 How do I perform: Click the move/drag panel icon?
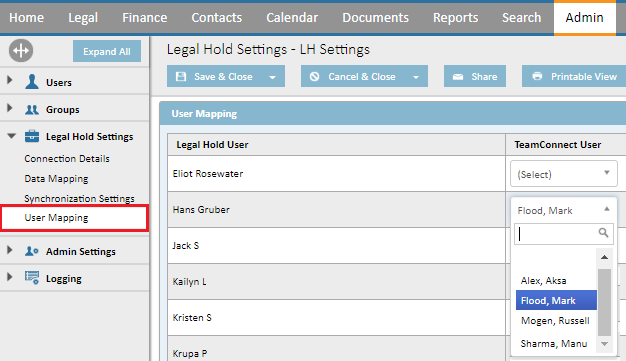pyautogui.click(x=21, y=51)
